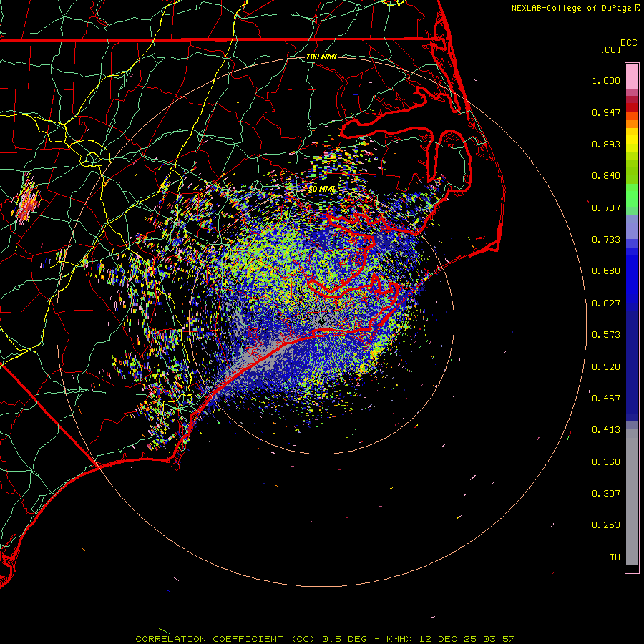
Task: Click the isolated pink echo cluster in the west
Action: click(x=27, y=201)
